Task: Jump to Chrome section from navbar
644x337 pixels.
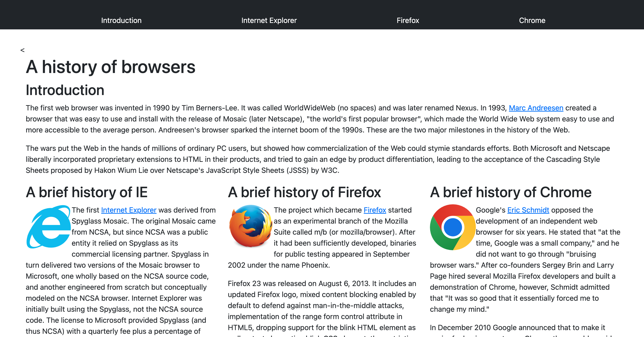Action: pyautogui.click(x=532, y=20)
